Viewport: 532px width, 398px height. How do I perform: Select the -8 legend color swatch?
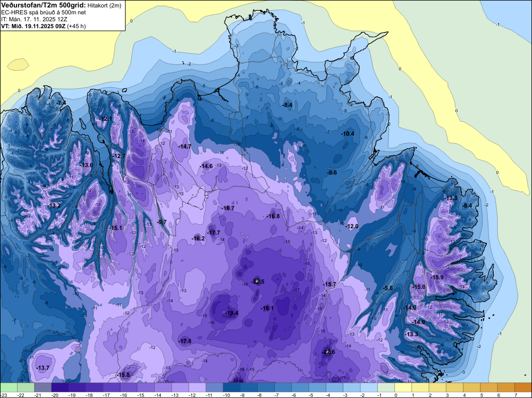click(x=266, y=387)
